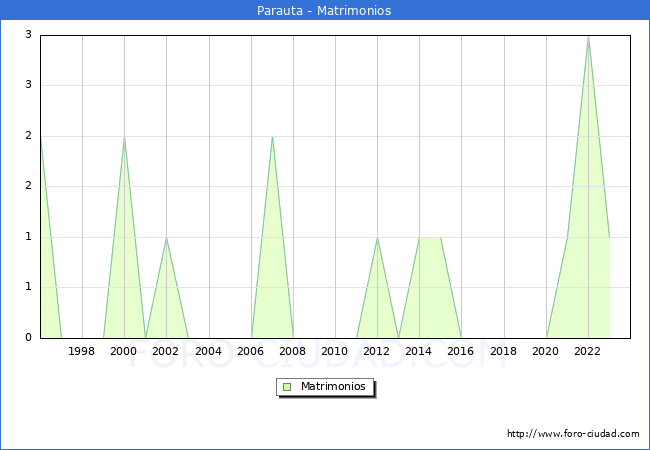Click the 0 label on the y-axis
Viewport: 650px width, 450px height.
click(29, 338)
